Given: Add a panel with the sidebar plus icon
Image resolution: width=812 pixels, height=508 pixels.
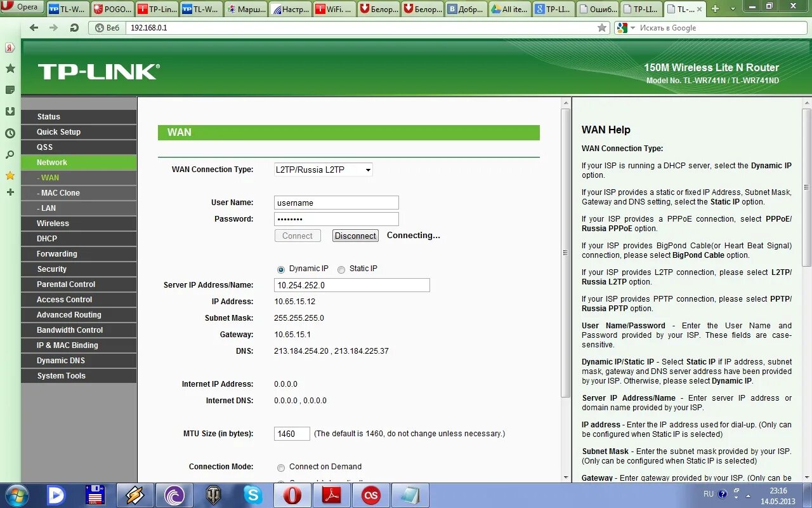Looking at the screenshot, I should click(10, 192).
